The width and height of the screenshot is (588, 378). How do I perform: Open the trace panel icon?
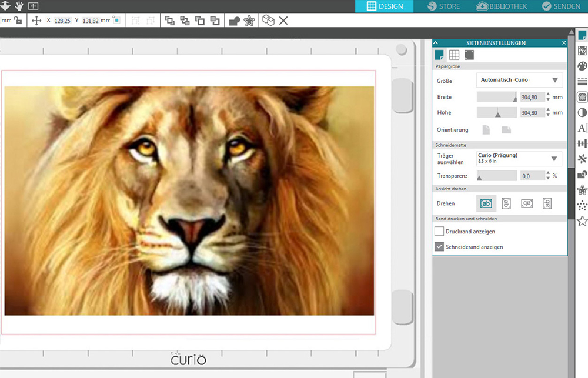[582, 97]
